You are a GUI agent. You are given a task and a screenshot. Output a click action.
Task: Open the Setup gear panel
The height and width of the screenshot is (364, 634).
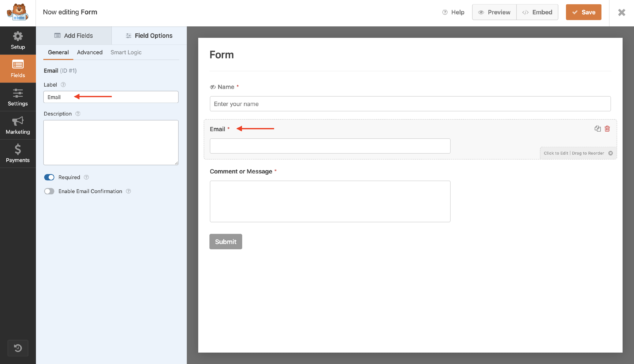18,41
